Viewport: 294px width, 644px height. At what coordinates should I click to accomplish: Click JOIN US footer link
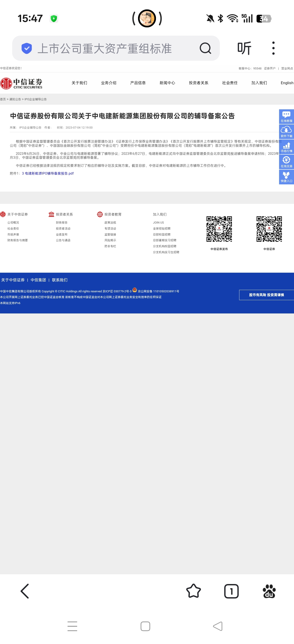(158, 222)
